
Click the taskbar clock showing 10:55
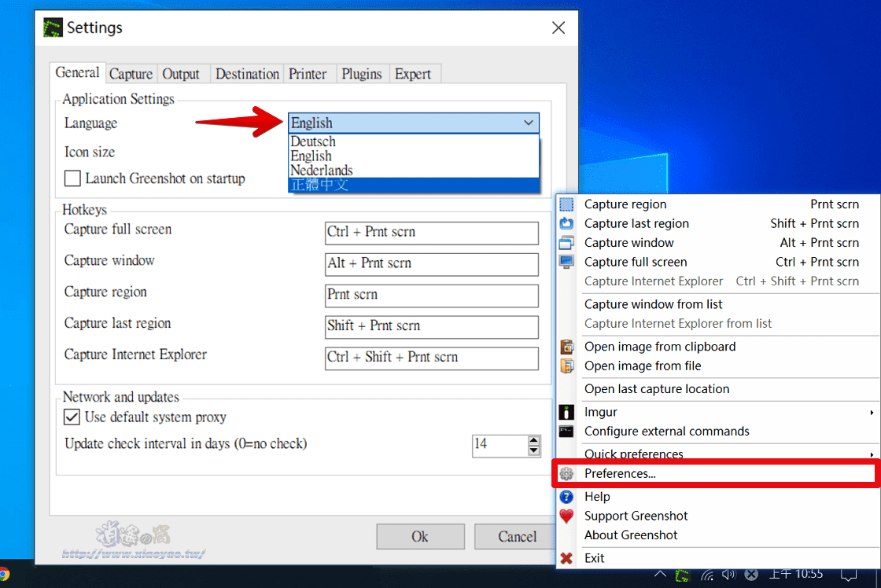click(x=795, y=574)
